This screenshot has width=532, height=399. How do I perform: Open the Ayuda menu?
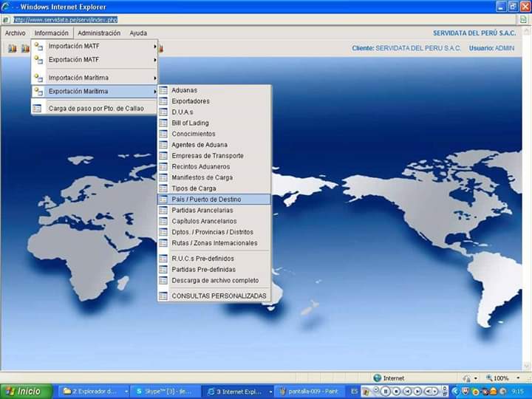[x=138, y=33]
